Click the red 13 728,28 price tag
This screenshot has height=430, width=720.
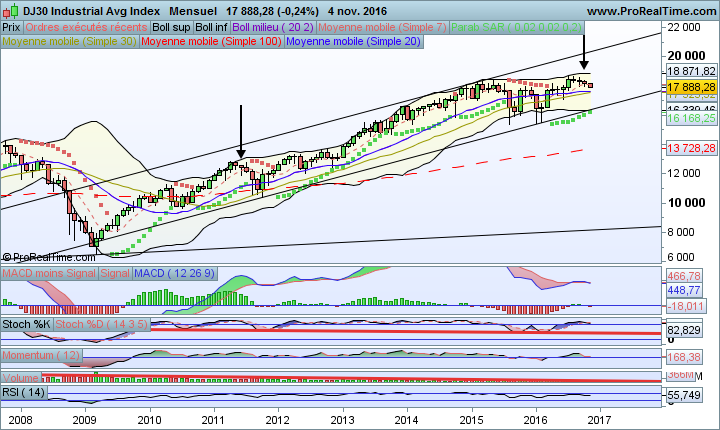[x=691, y=148]
